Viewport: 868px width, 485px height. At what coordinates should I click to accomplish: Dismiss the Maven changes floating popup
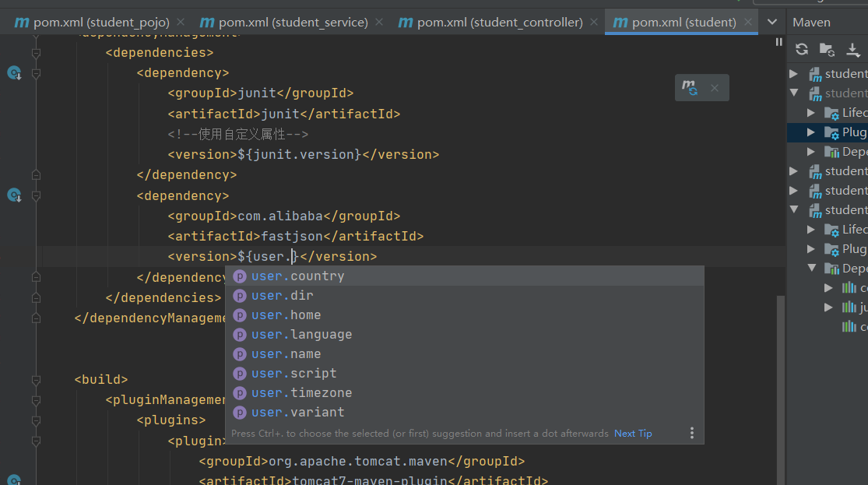[715, 88]
